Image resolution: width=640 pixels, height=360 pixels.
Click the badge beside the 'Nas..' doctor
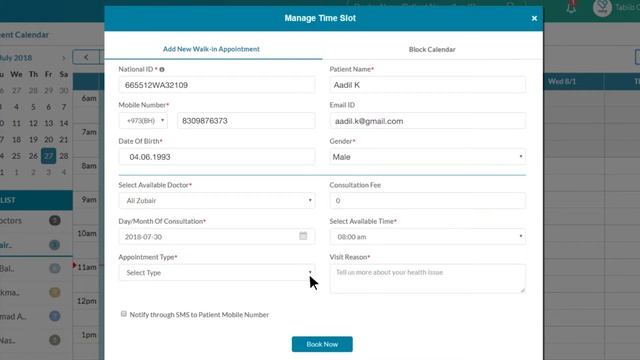point(55,340)
